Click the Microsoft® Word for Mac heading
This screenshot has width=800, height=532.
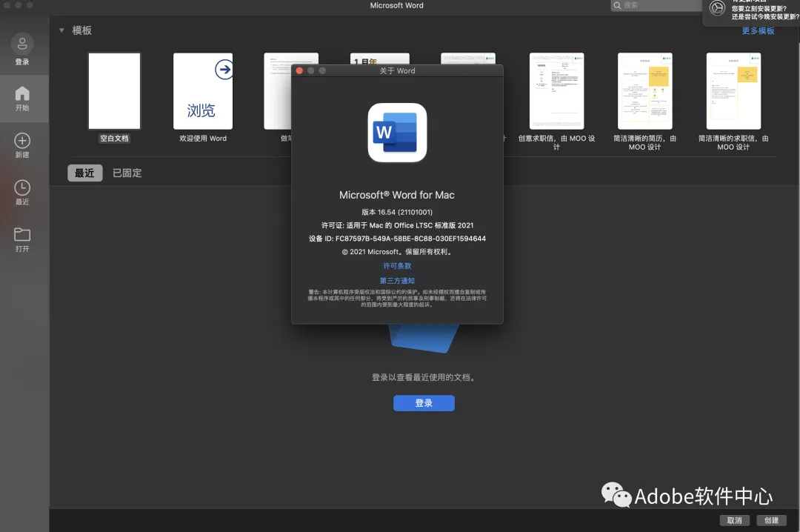[397, 195]
